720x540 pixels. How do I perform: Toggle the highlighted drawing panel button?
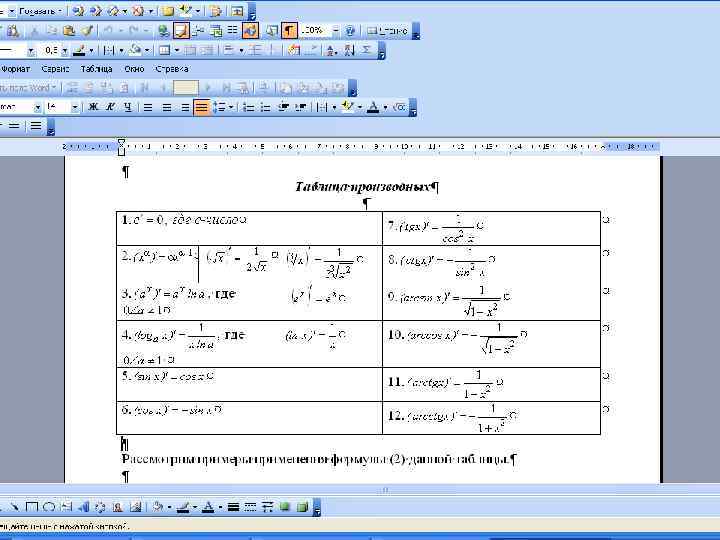pos(251,31)
